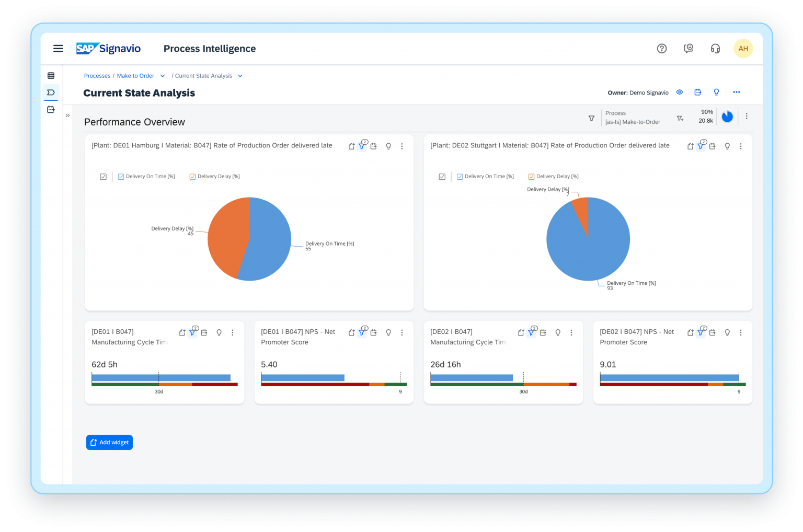Select the process analysis icon in sidebar

click(x=51, y=92)
